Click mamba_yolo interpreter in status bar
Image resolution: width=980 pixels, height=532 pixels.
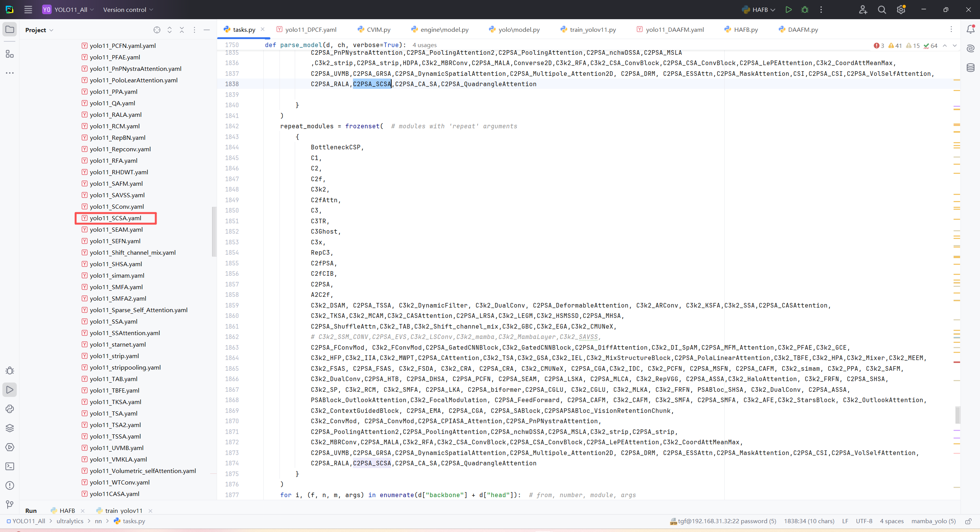(933, 521)
